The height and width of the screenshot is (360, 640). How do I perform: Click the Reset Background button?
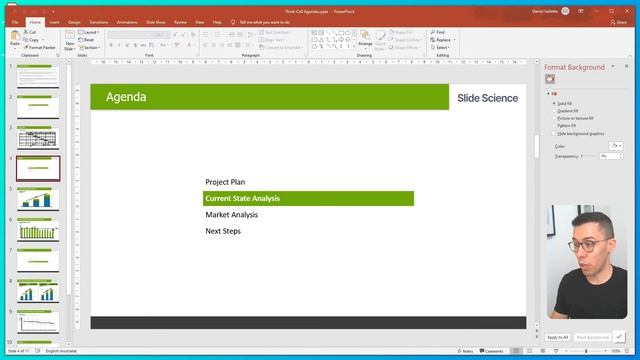592,337
